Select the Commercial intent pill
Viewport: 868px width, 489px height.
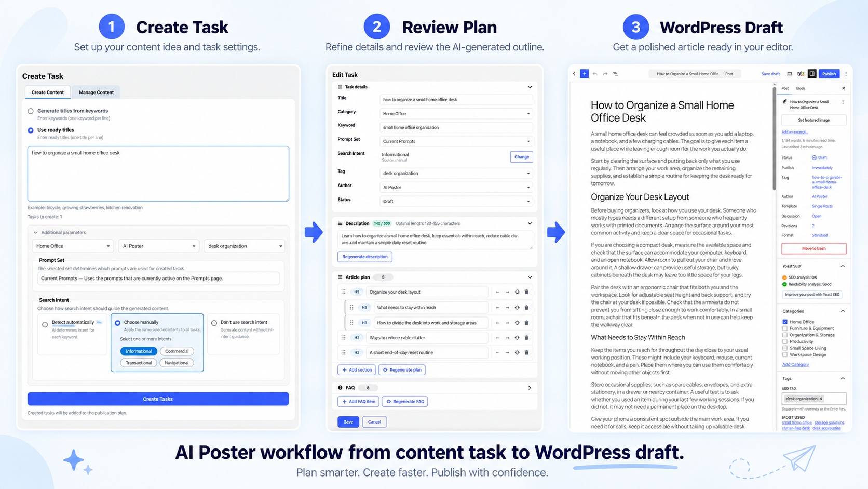[177, 351]
